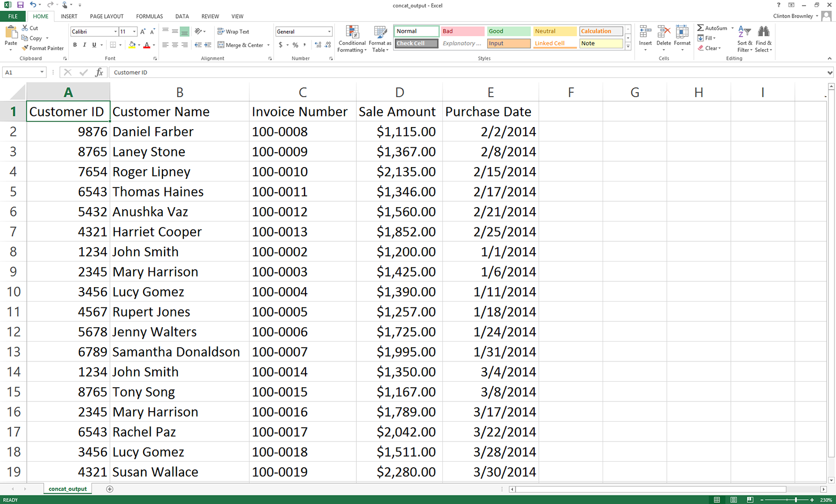Click the Format Painter brush icon
The width and height of the screenshot is (836, 504).
25,48
